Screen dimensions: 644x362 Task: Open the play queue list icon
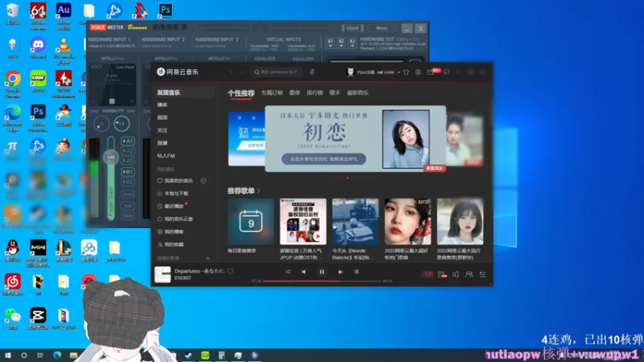482,274
